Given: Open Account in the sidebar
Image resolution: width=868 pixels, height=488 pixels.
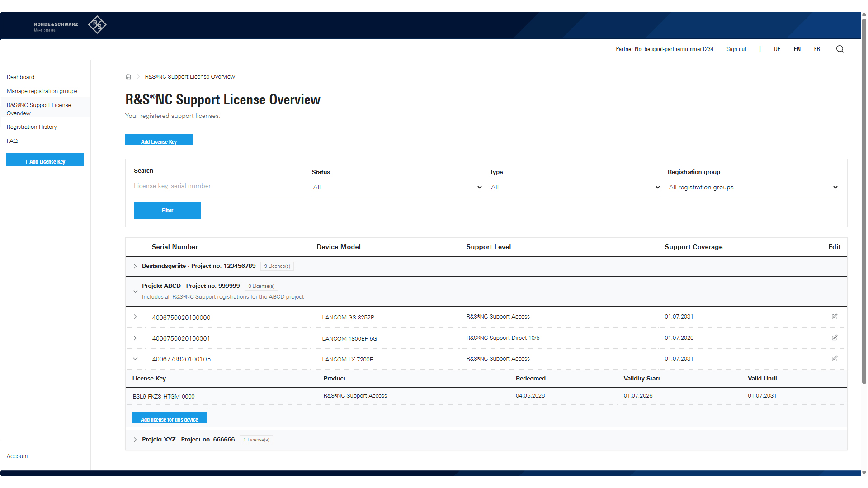Looking at the screenshot, I should 17,456.
